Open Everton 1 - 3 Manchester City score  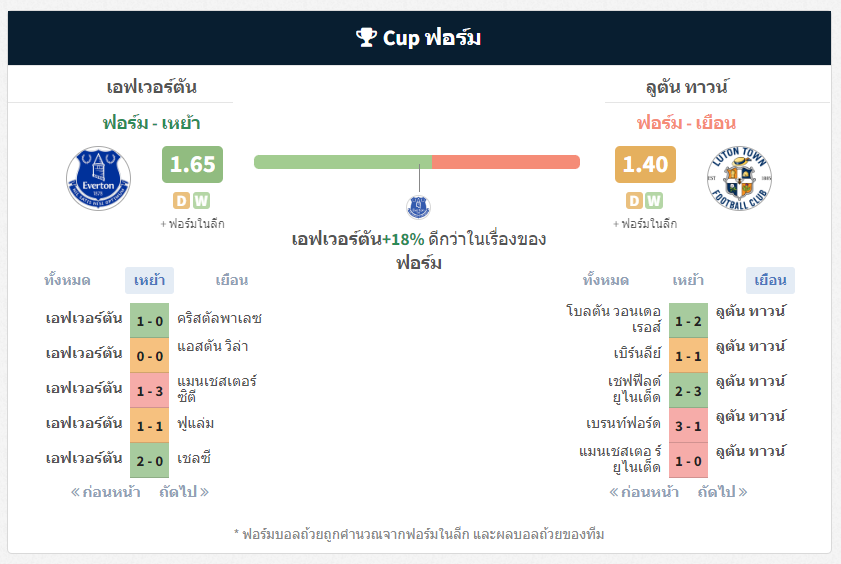150,391
